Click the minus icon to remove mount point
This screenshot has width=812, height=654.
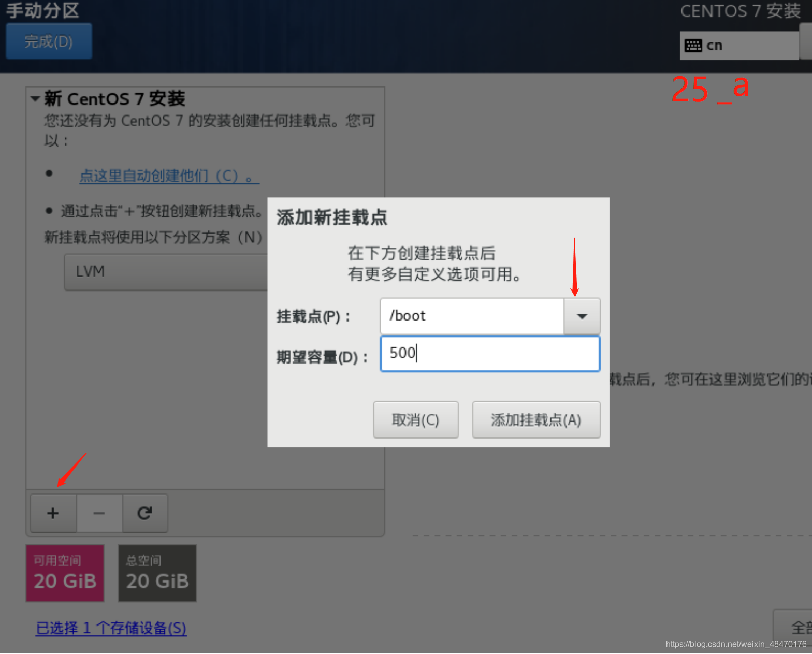[99, 513]
